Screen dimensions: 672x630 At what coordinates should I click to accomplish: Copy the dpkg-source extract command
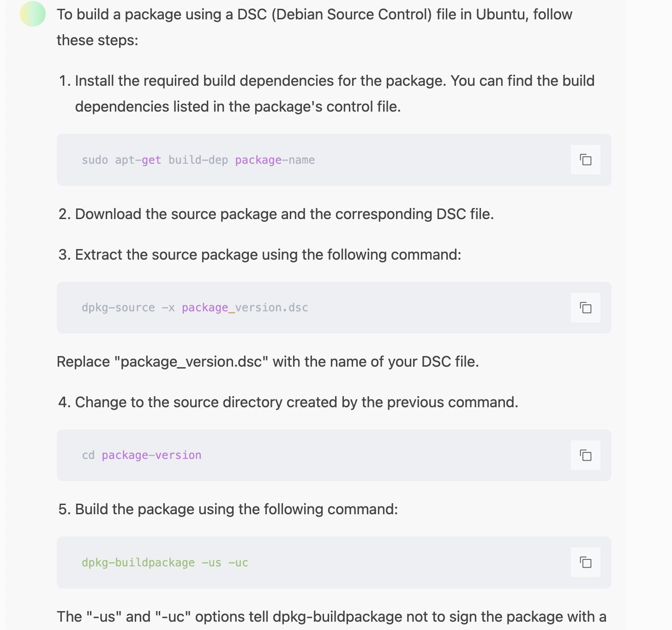(x=585, y=308)
